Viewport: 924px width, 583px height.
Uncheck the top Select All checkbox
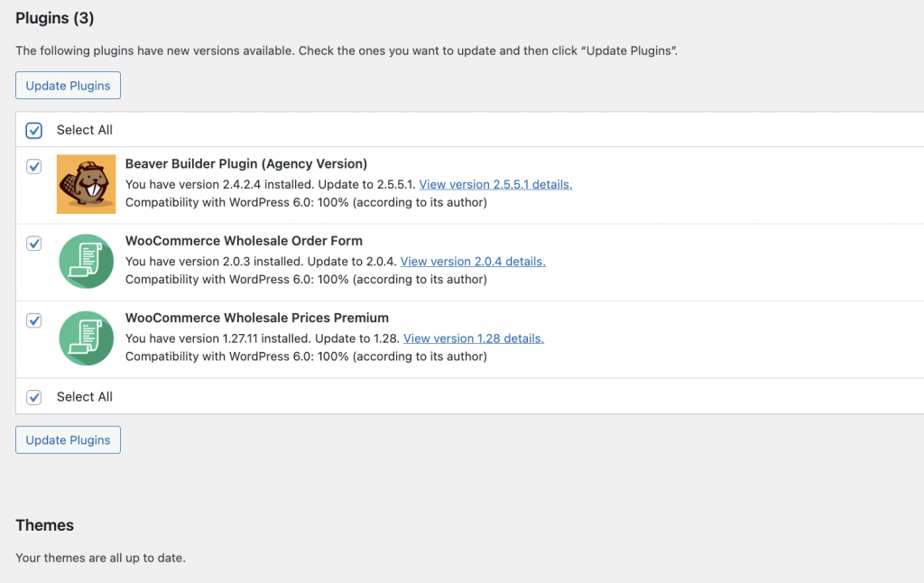click(x=33, y=130)
